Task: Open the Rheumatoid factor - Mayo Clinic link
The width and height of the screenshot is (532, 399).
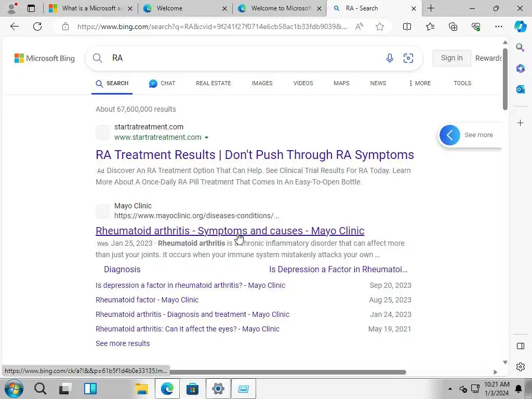Action: tap(147, 300)
